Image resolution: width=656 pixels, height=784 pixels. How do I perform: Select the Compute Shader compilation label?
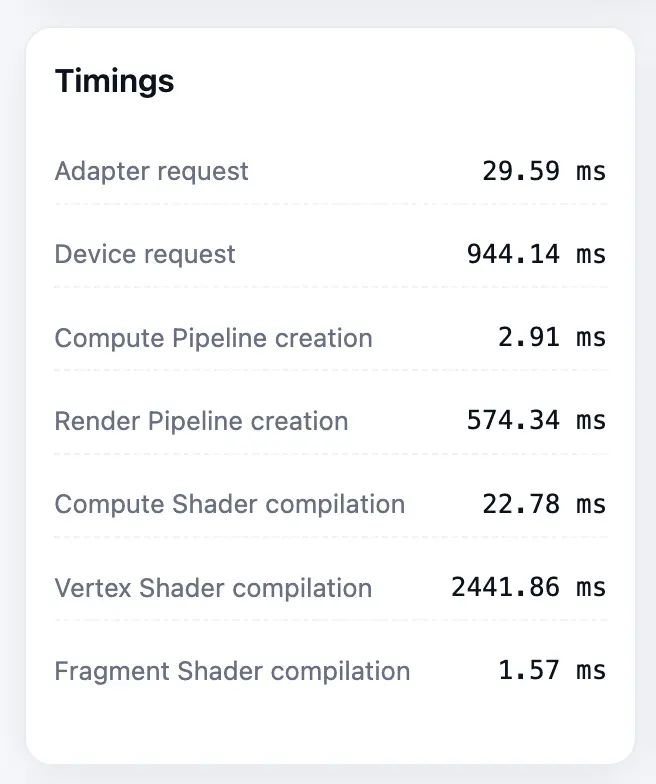point(229,504)
